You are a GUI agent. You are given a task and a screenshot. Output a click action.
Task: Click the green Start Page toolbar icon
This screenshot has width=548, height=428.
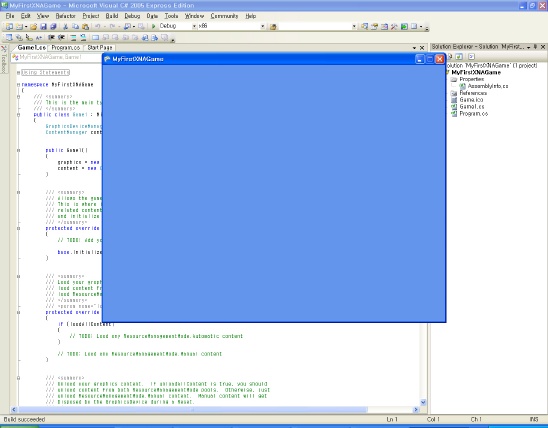[x=404, y=27]
